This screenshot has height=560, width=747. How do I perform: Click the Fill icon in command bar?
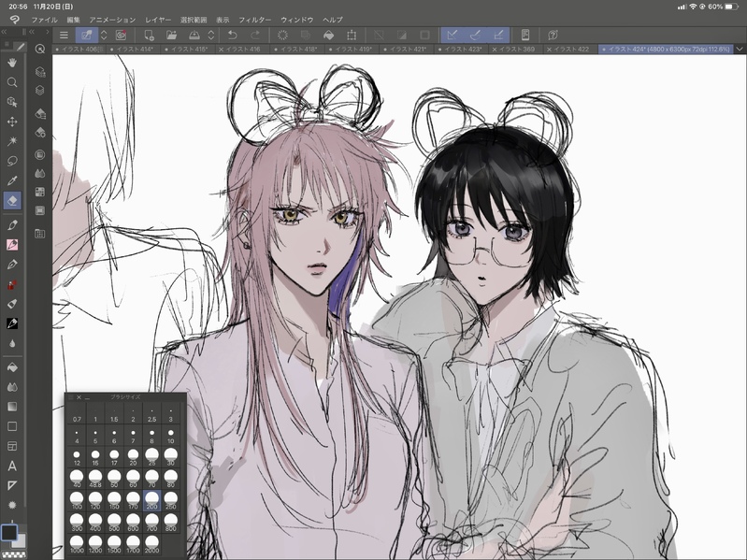(329, 35)
